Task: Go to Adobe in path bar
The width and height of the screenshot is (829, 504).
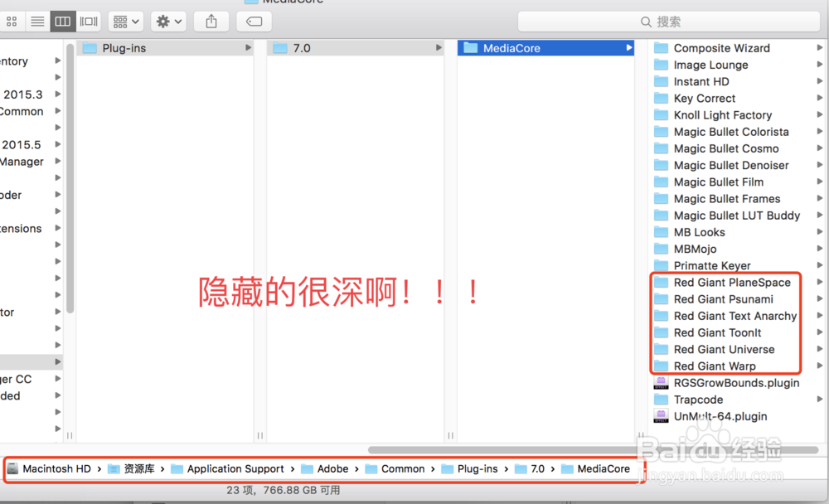Action: tap(325, 469)
